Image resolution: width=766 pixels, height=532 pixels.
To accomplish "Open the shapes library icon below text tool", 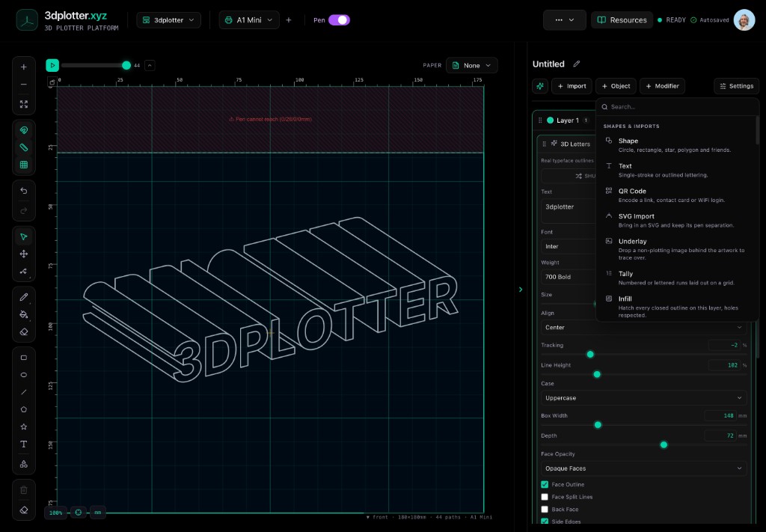I will 23,464.
